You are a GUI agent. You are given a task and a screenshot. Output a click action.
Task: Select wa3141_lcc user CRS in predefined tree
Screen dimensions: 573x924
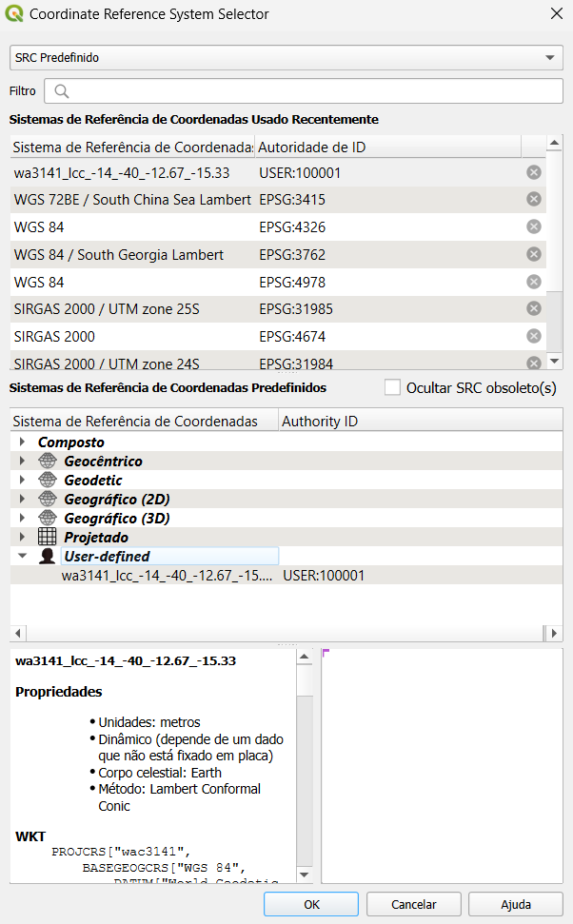167,575
